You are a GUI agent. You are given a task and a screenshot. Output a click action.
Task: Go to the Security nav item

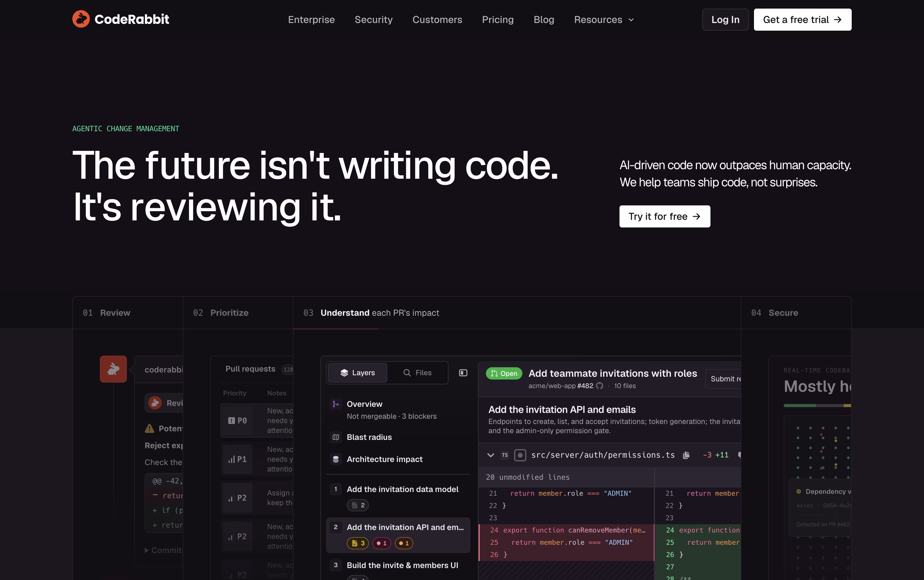point(373,20)
